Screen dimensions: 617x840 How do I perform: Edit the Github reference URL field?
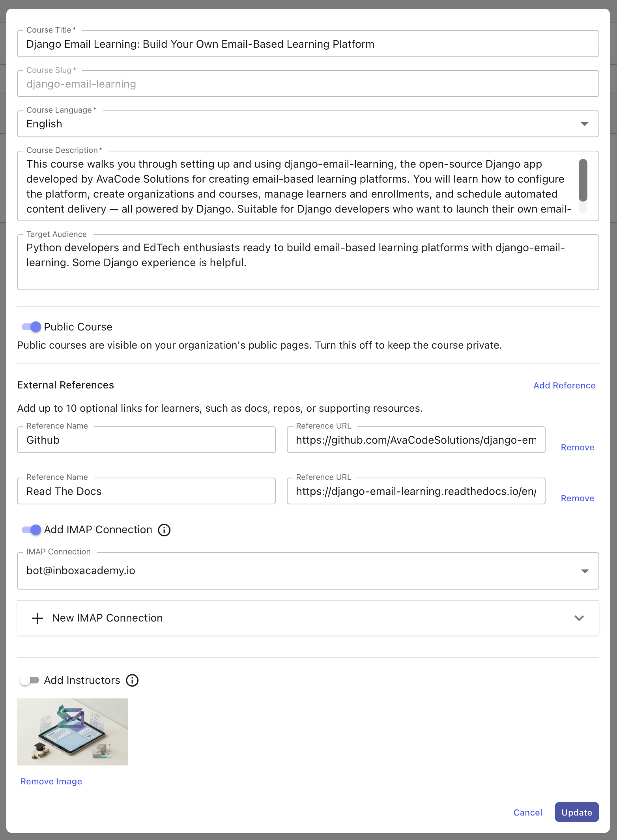(416, 440)
